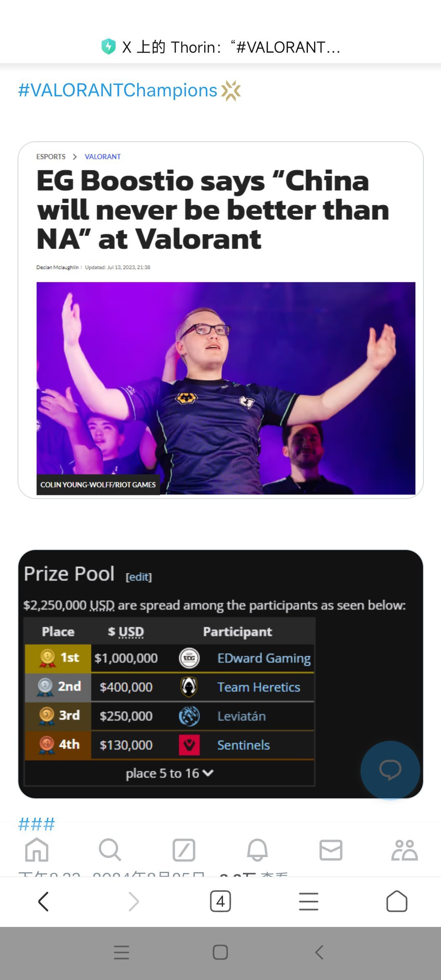Image resolution: width=441 pixels, height=980 pixels.
Task: Open the Prize Pool table image
Action: (x=220, y=674)
